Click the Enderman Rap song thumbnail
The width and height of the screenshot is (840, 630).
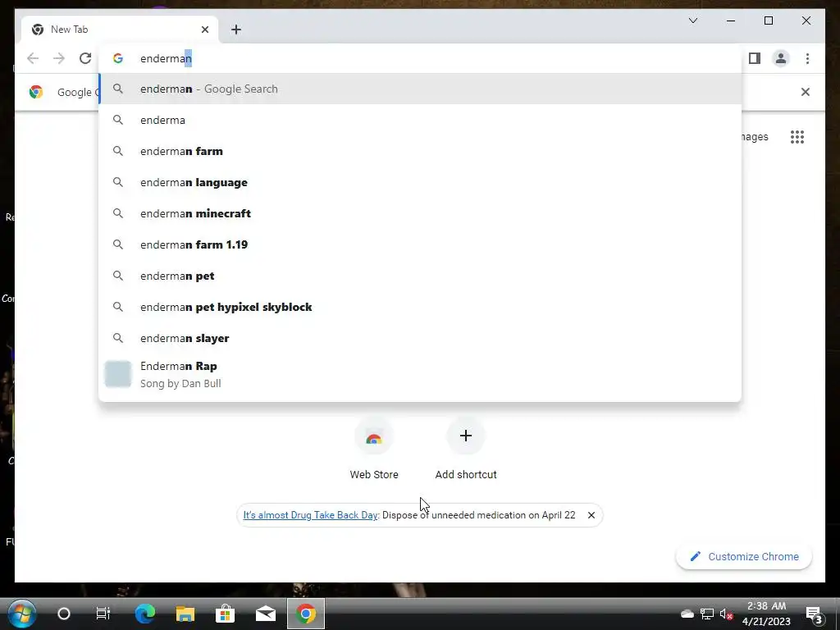118,374
